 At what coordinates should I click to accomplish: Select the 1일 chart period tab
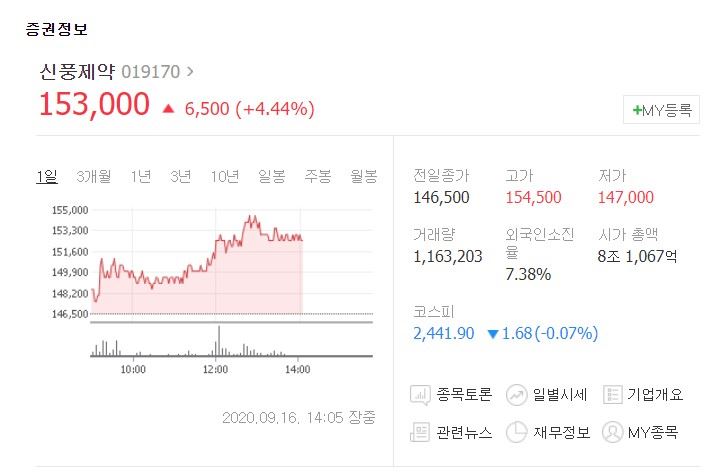pos(47,176)
